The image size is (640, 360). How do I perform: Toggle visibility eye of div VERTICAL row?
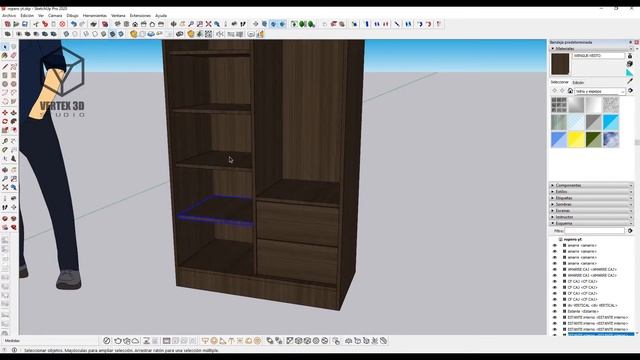click(x=554, y=305)
